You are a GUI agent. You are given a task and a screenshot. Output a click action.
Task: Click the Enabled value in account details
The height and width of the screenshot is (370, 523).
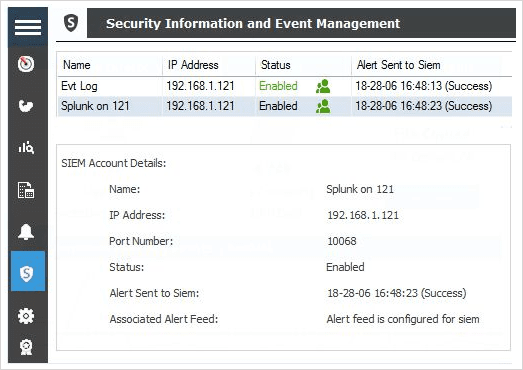(x=345, y=267)
